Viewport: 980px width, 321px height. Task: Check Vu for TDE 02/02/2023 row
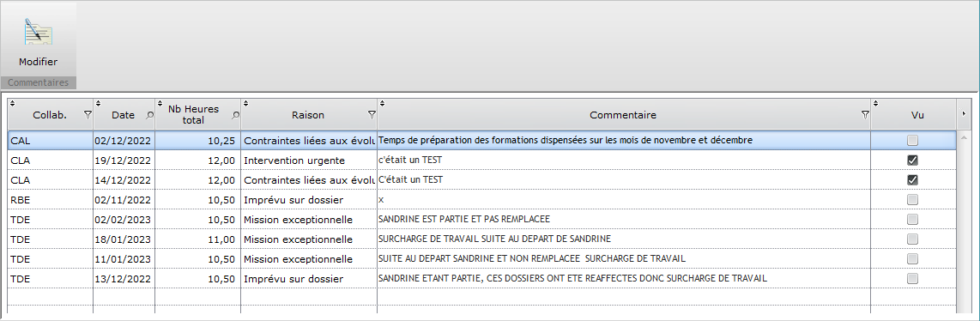click(x=912, y=219)
